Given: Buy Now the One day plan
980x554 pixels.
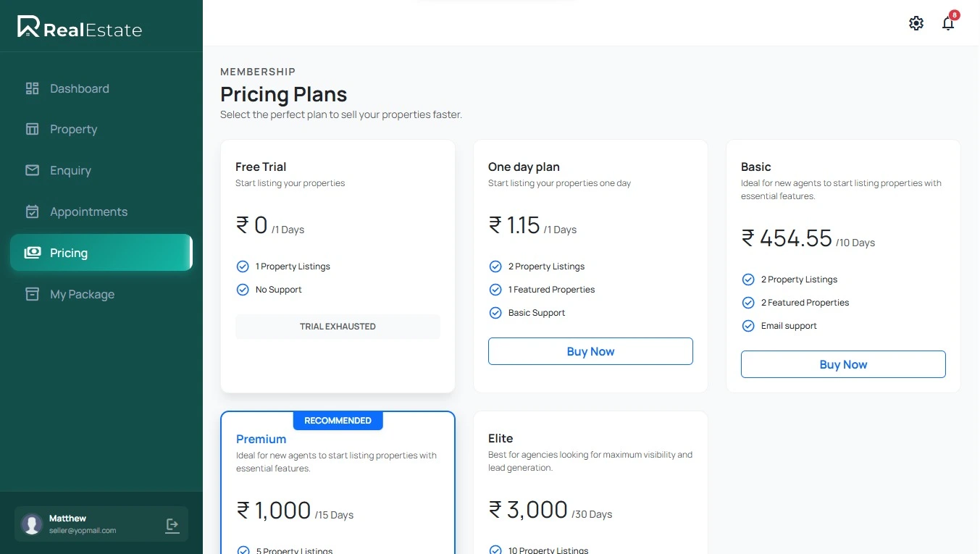Looking at the screenshot, I should pos(590,351).
